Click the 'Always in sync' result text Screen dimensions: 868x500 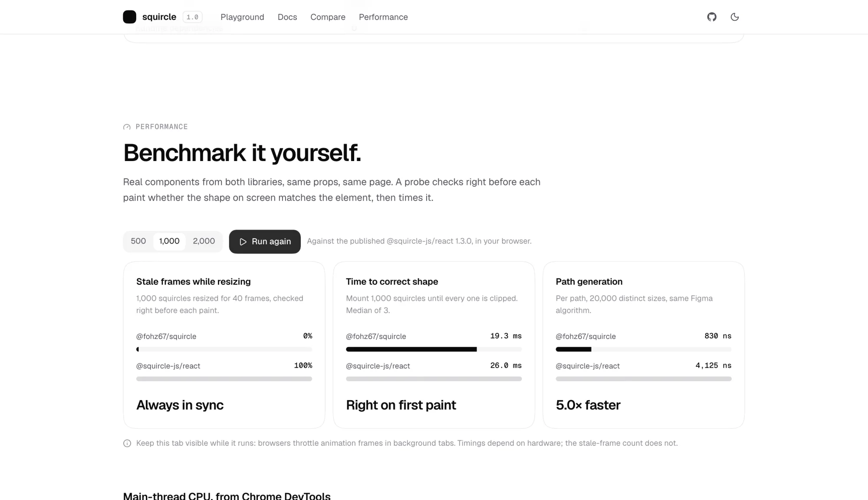click(180, 405)
